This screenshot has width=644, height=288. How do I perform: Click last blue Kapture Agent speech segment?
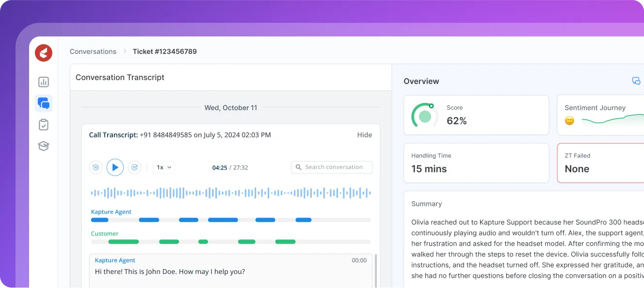[304, 220]
